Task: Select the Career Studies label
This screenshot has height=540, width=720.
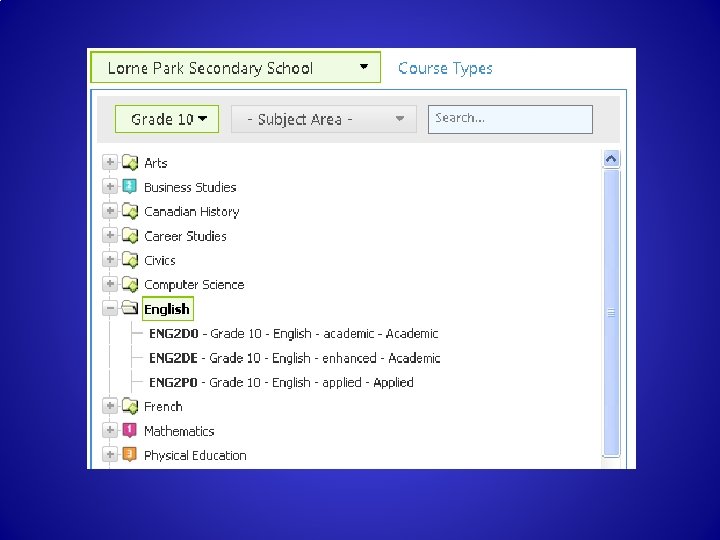Action: coord(185,236)
